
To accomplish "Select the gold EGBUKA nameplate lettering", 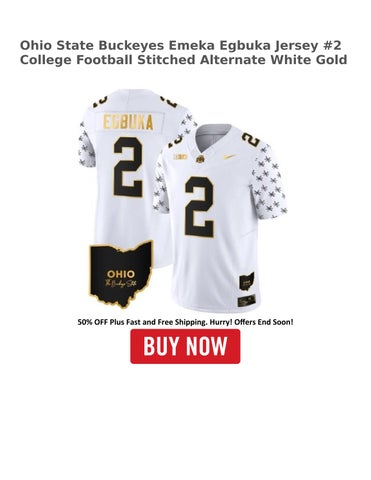I will (128, 122).
